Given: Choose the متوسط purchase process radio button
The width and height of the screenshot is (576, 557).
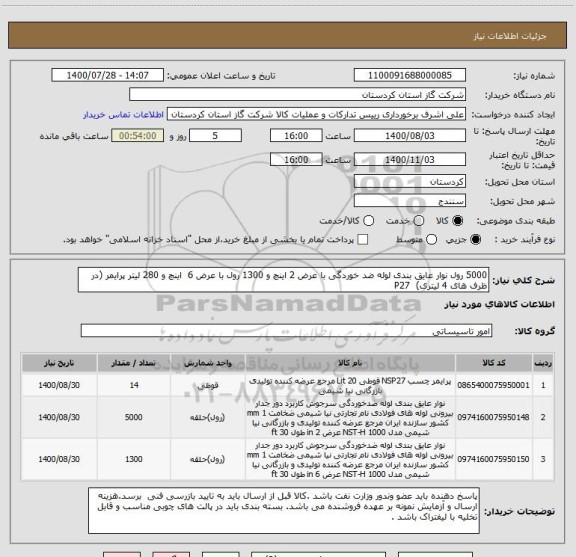Looking at the screenshot, I should [431, 240].
